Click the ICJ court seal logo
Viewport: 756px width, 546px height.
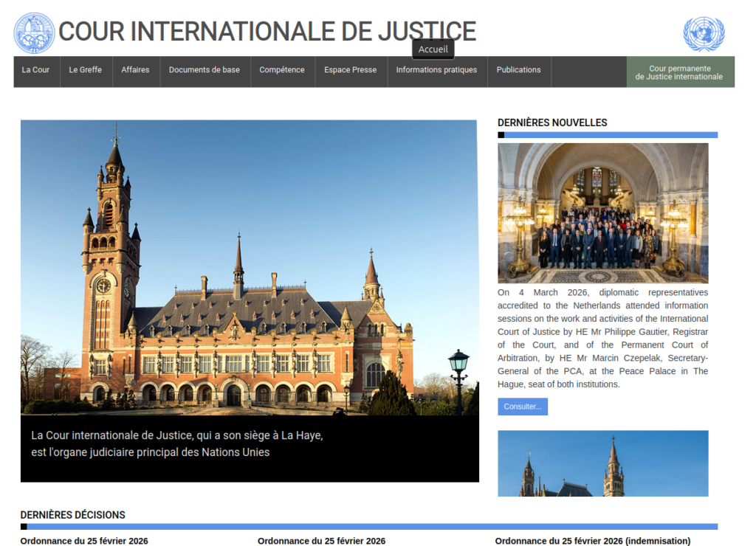click(x=34, y=33)
